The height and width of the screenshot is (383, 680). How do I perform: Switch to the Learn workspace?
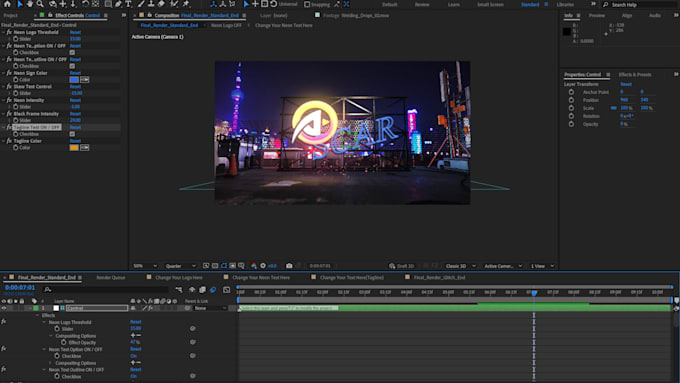coord(453,4)
